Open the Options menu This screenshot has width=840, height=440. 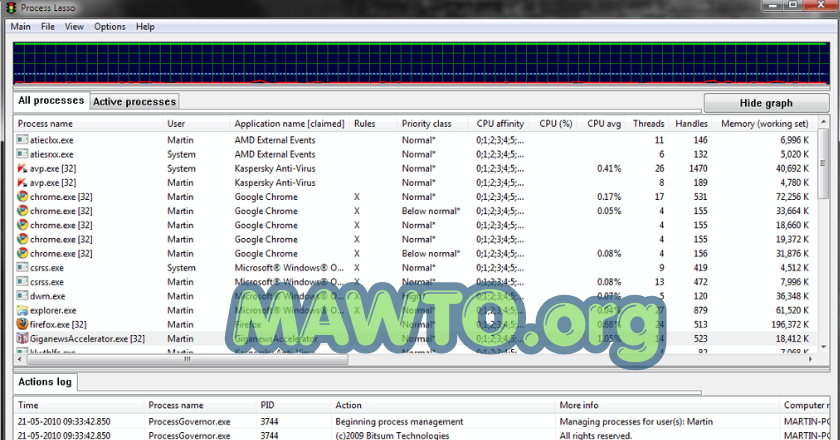coord(110,27)
